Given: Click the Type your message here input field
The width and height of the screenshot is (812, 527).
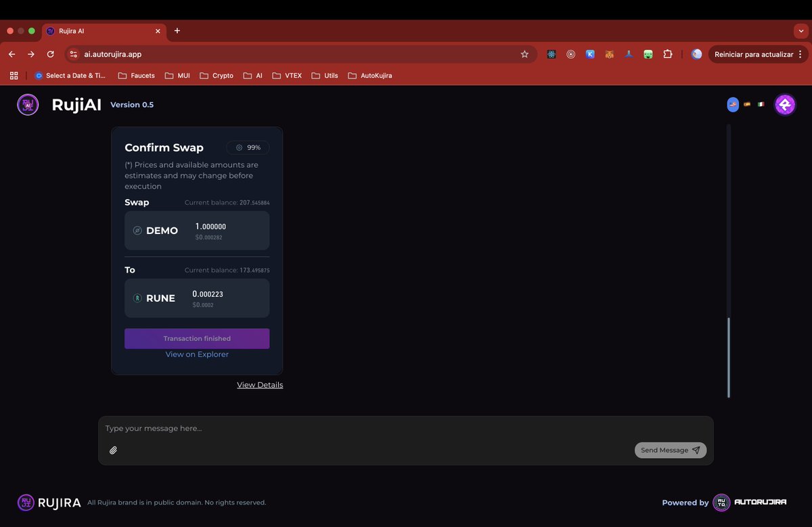Looking at the screenshot, I should tap(271, 428).
